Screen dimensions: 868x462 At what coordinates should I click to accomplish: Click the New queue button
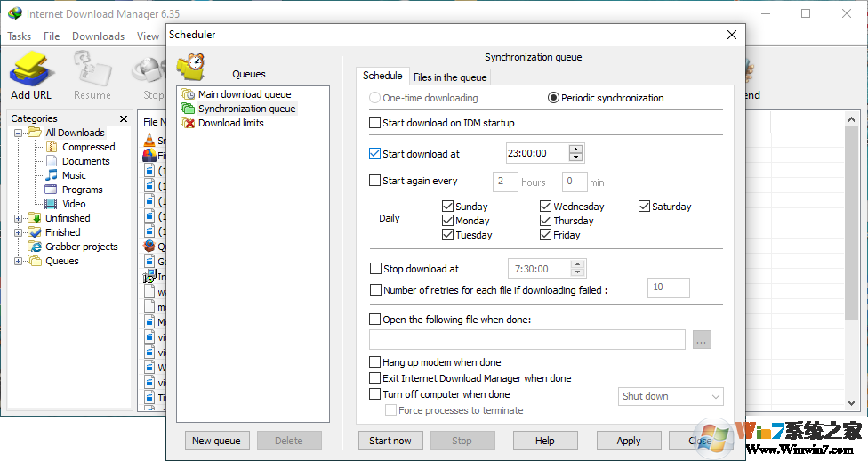tap(216, 441)
